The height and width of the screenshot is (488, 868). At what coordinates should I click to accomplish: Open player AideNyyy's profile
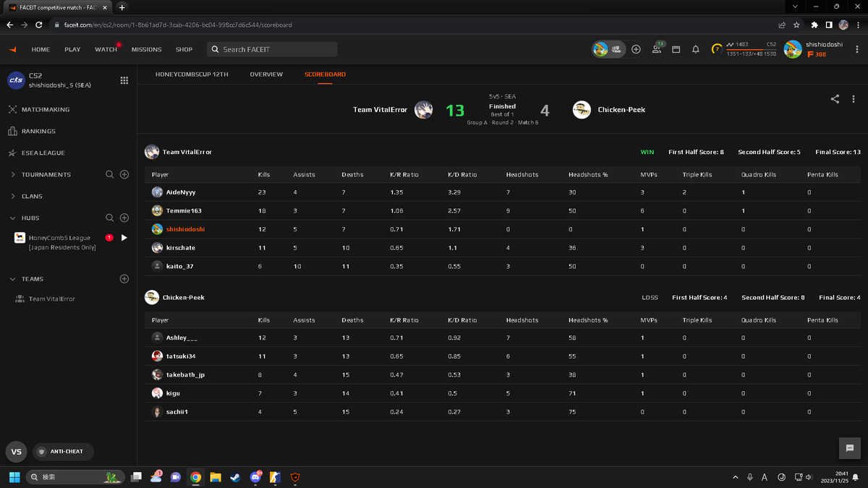181,192
